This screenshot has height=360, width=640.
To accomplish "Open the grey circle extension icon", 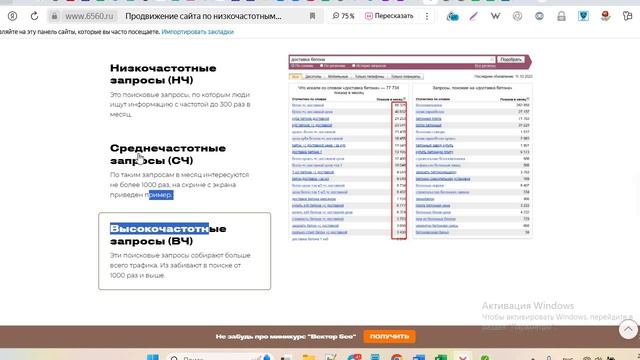I will [517, 16].
